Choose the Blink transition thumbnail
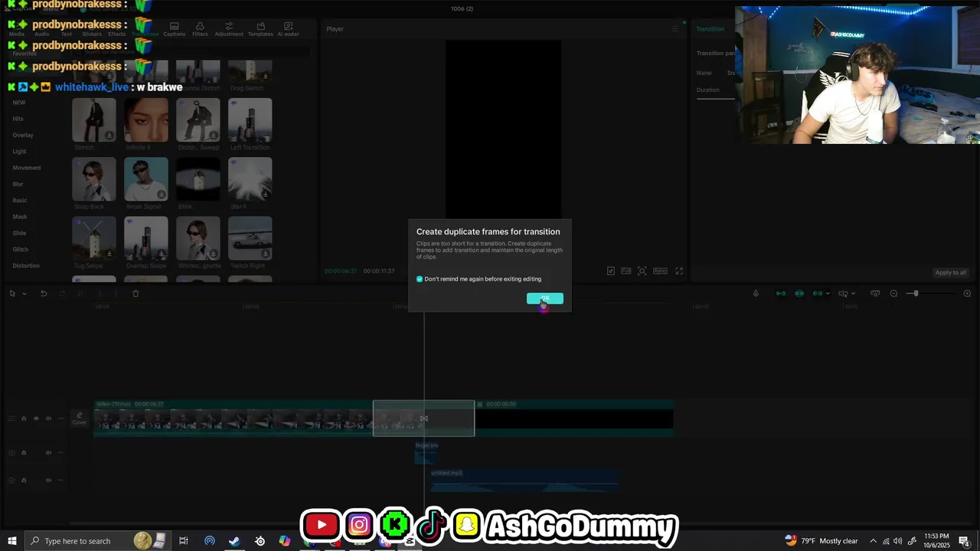Viewport: 980px width, 551px height. pyautogui.click(x=198, y=179)
